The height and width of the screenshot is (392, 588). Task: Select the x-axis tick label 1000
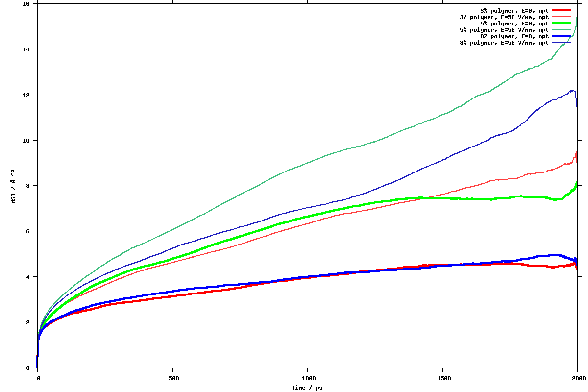tap(308, 378)
